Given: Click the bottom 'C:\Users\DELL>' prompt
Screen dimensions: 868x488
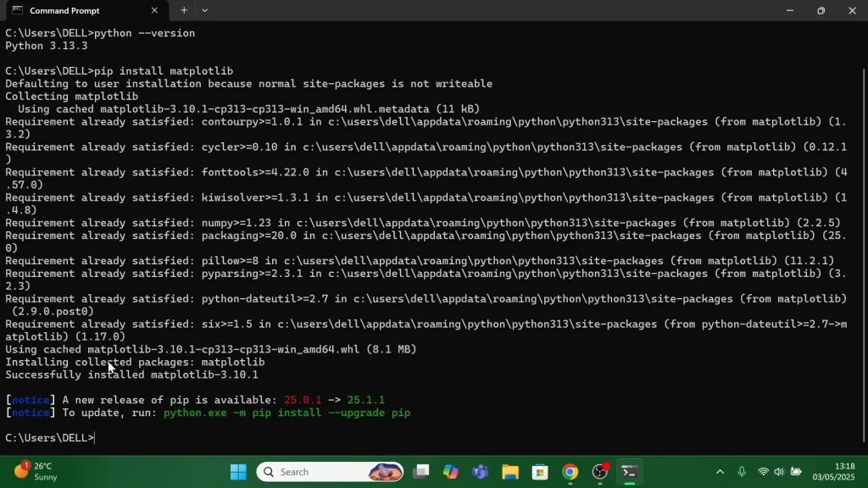Looking at the screenshot, I should point(50,438).
